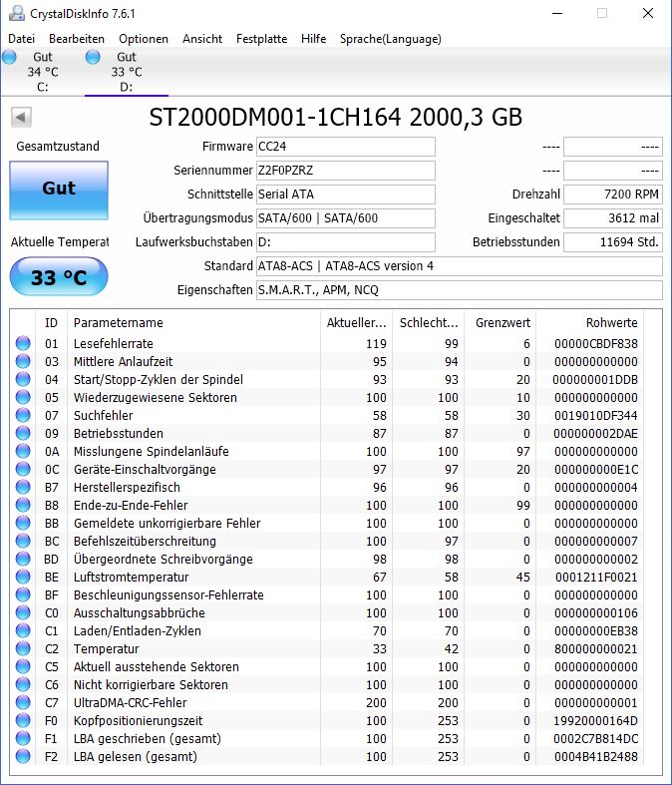This screenshot has width=672, height=785.
Task: Click the Seriennummer field Z2F0PZRZ
Action: [x=346, y=171]
